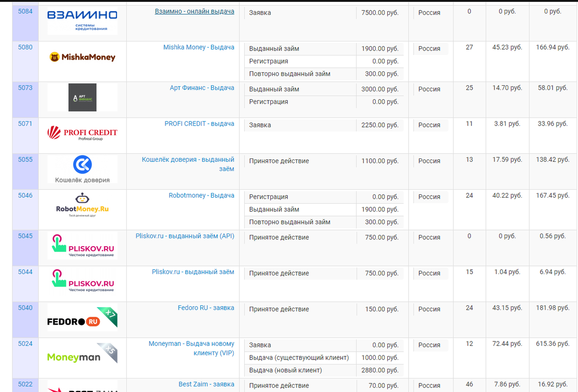Open offer link Взаимно - онлайн выдача

pos(195,11)
